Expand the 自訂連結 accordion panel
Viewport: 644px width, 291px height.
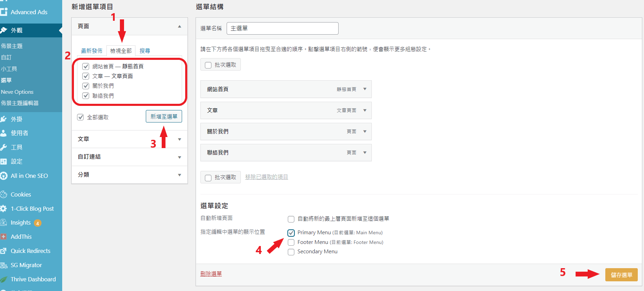[x=130, y=157]
